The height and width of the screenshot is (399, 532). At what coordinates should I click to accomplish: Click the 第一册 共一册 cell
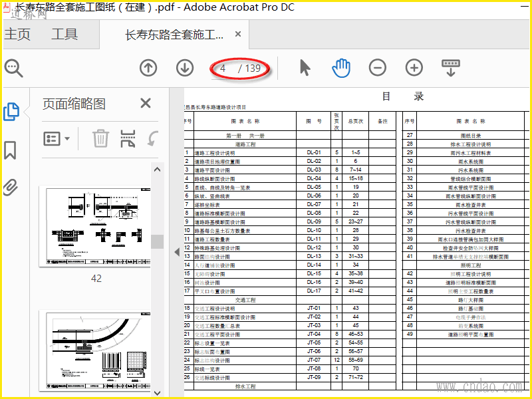245,136
